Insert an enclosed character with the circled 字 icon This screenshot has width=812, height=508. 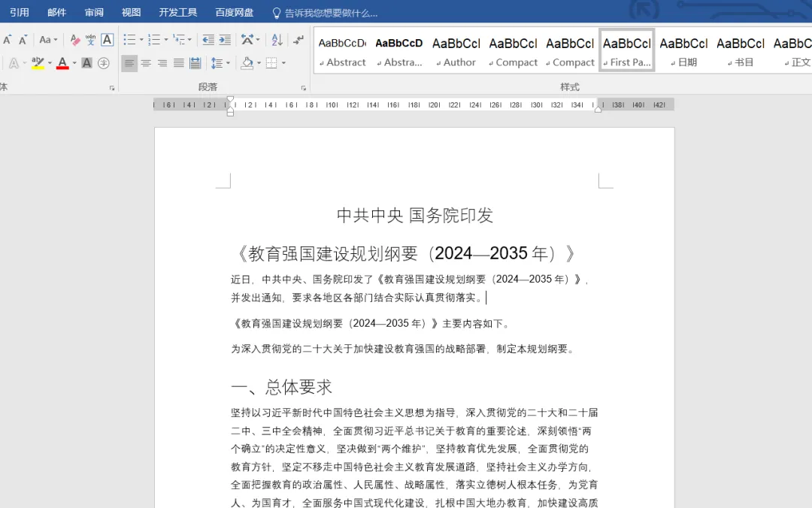tap(104, 63)
